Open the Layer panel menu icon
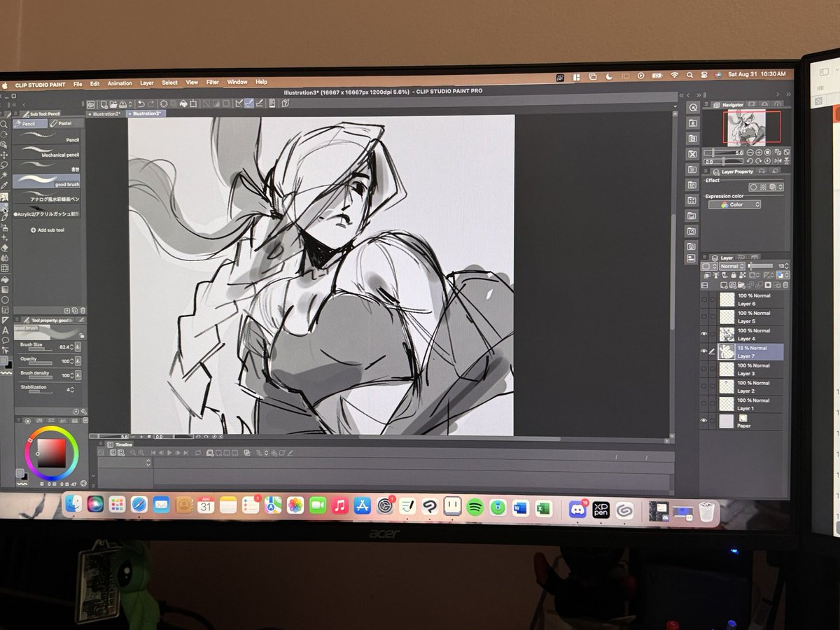 pyautogui.click(x=704, y=258)
